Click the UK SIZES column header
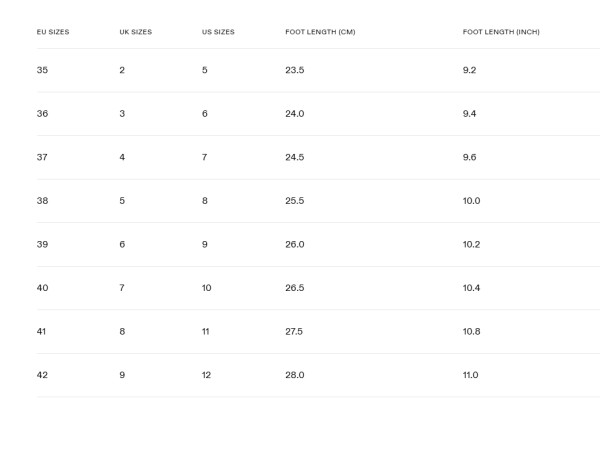 [136, 32]
